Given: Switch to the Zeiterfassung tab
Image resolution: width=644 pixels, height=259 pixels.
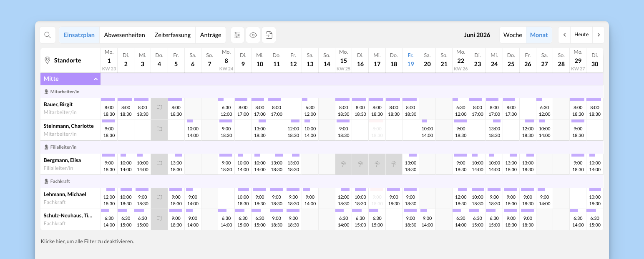Looking at the screenshot, I should pyautogui.click(x=173, y=35).
